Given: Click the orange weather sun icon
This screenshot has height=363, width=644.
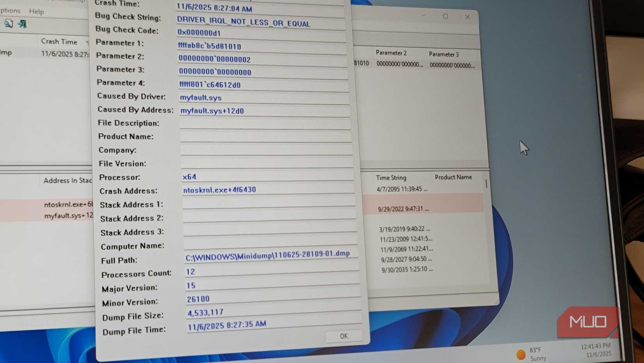Looking at the screenshot, I should click(x=520, y=354).
